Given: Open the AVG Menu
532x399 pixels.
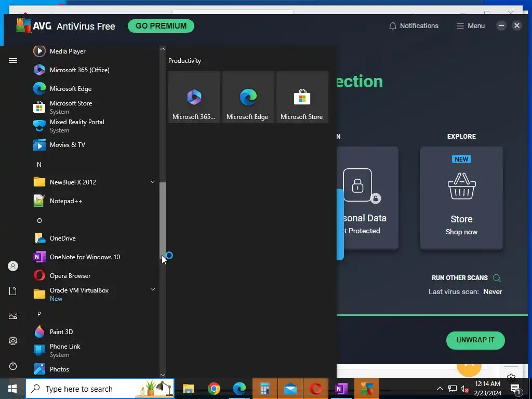Looking at the screenshot, I should pyautogui.click(x=470, y=26).
